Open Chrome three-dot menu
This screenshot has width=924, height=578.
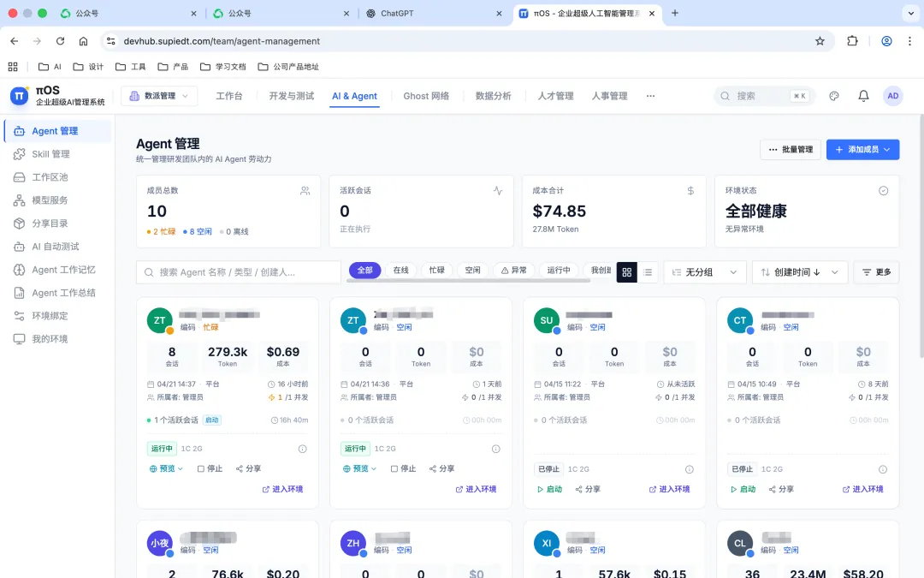(x=909, y=41)
